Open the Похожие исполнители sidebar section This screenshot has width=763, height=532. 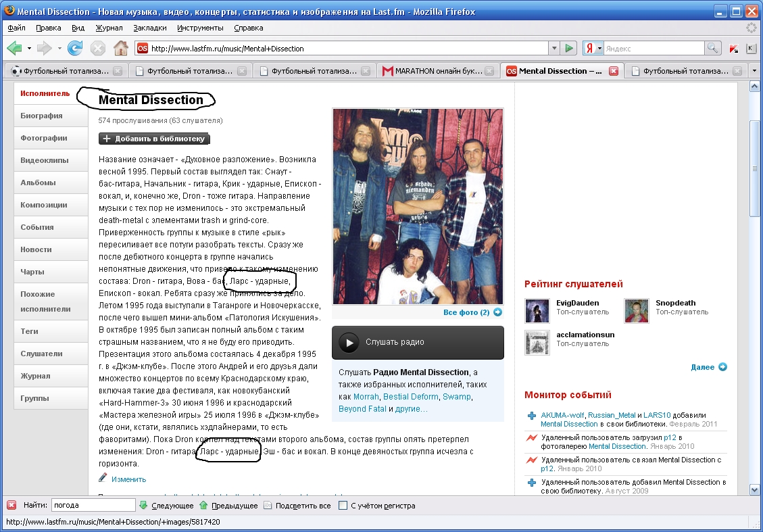pyautogui.click(x=51, y=301)
